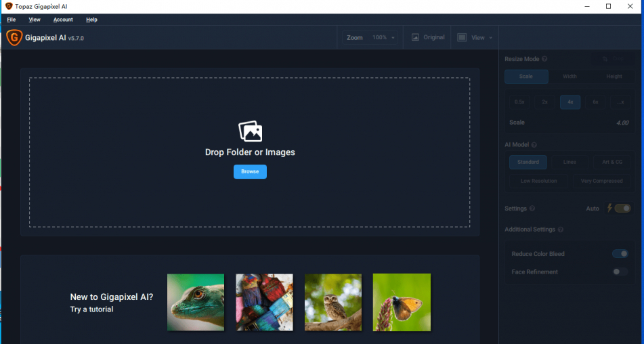Click the lightning bolt Auto icon
This screenshot has height=344, width=644.
click(x=609, y=208)
